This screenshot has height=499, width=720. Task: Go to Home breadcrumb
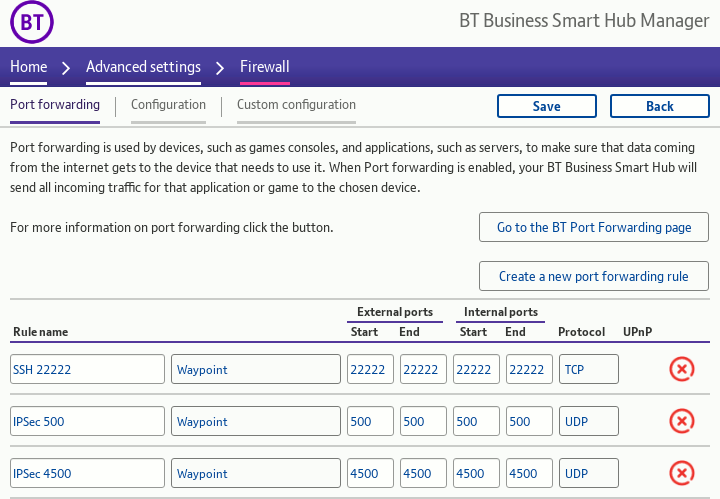(x=28, y=67)
